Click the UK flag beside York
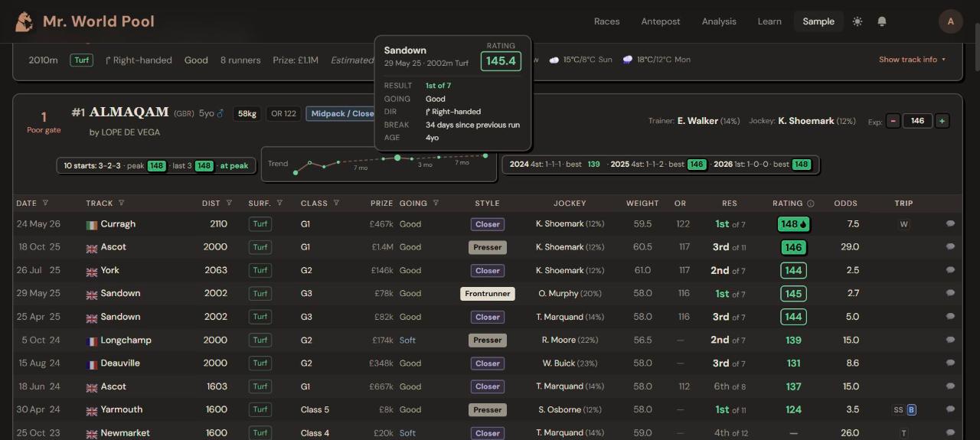The height and width of the screenshot is (440, 980). click(x=92, y=271)
